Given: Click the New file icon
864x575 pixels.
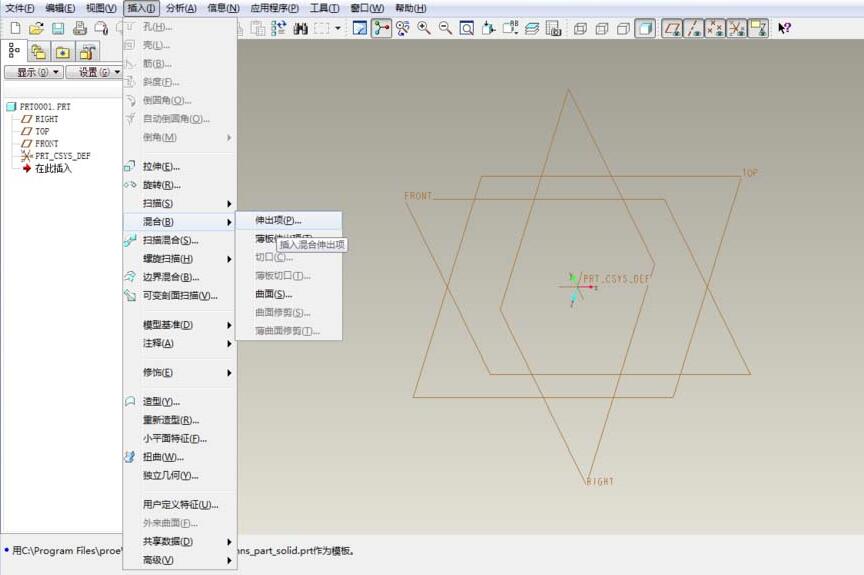Looking at the screenshot, I should point(13,29).
